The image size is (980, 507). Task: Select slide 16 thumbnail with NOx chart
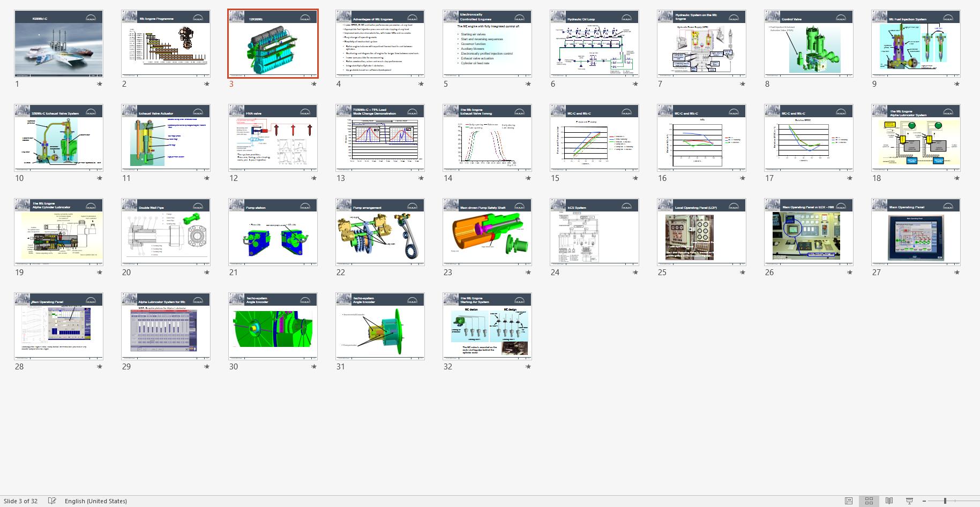[x=702, y=138]
